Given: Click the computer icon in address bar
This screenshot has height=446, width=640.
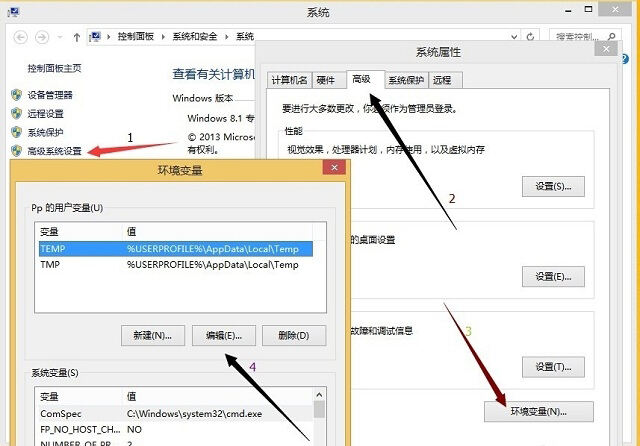Looking at the screenshot, I should (95, 37).
